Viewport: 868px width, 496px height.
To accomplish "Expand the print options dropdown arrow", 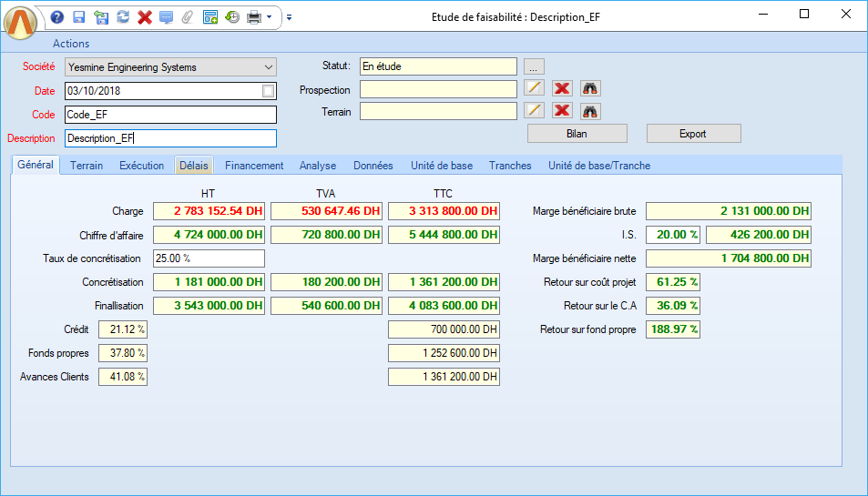I will click(270, 17).
